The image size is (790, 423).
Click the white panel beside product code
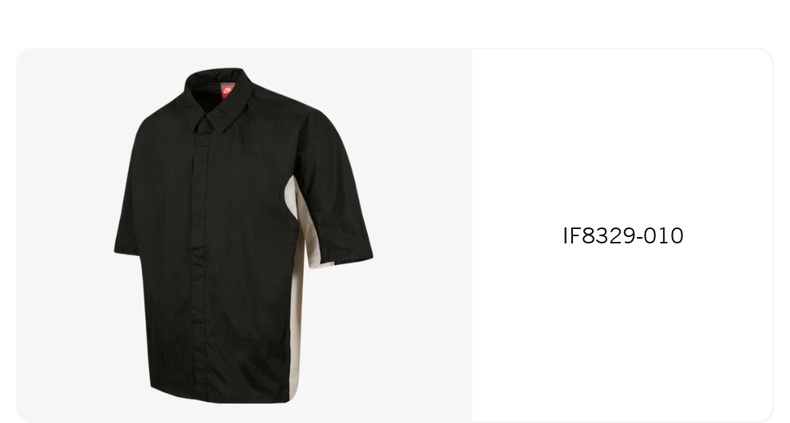(x=623, y=327)
